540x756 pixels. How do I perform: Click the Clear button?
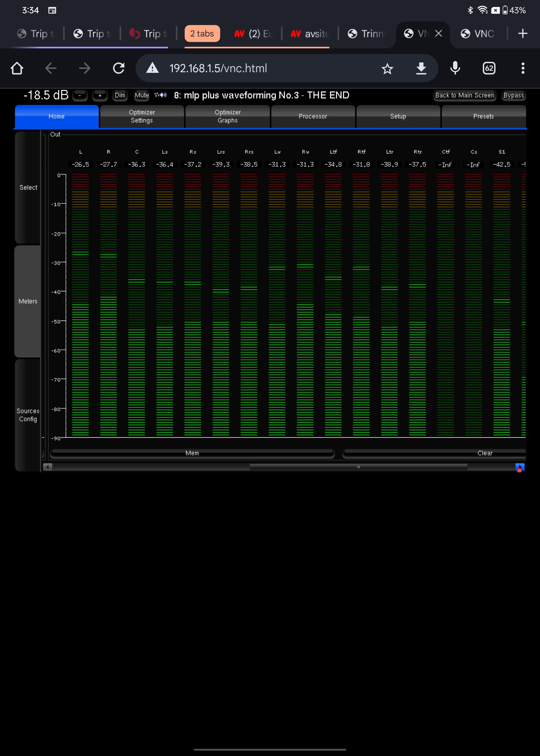[x=434, y=453]
